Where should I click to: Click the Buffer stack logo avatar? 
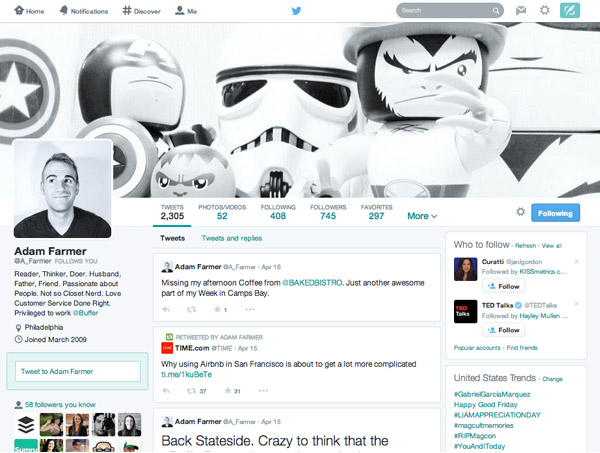pos(26,425)
